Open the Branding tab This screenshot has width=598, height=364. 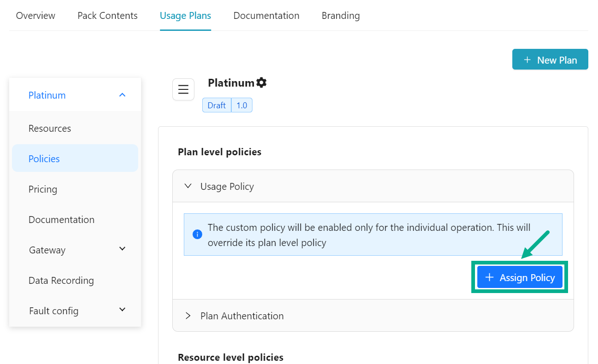340,16
